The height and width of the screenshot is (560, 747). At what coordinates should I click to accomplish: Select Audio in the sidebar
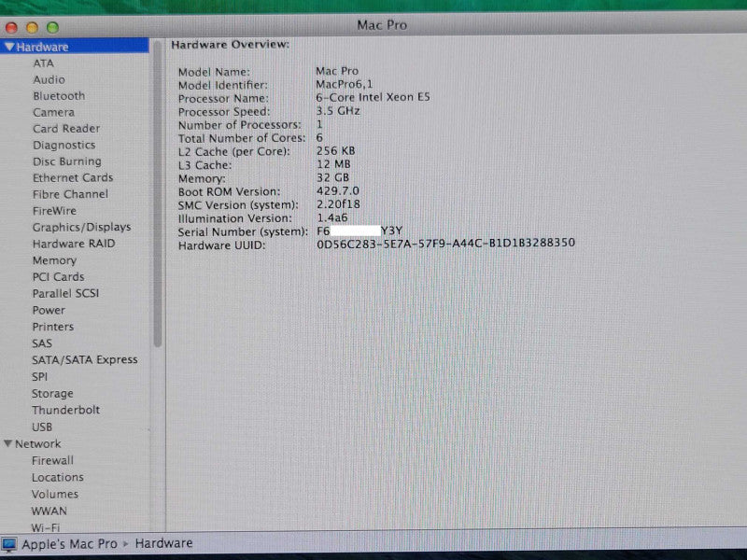click(49, 79)
